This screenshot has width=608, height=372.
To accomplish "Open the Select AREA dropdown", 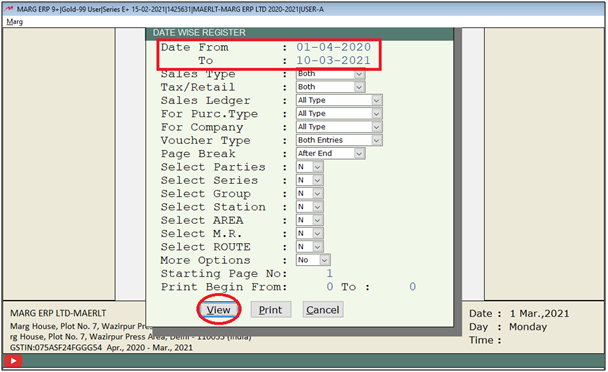I will point(309,220).
